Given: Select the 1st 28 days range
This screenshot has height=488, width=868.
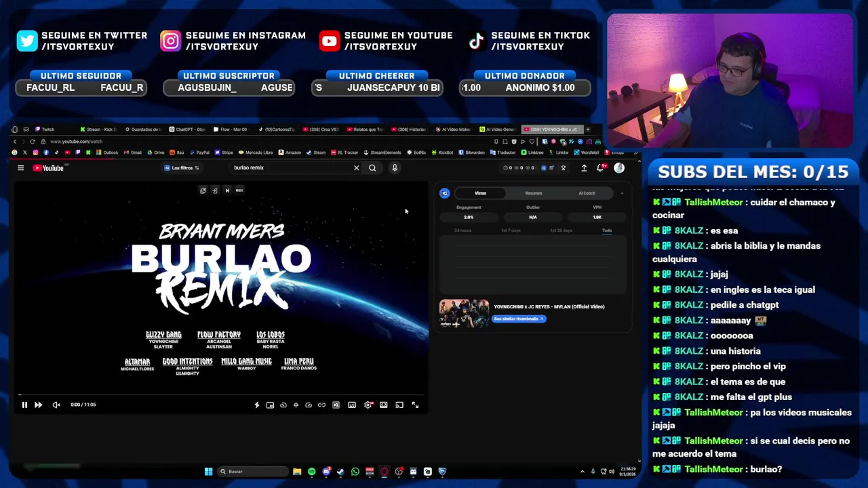Looking at the screenshot, I should pyautogui.click(x=561, y=230).
